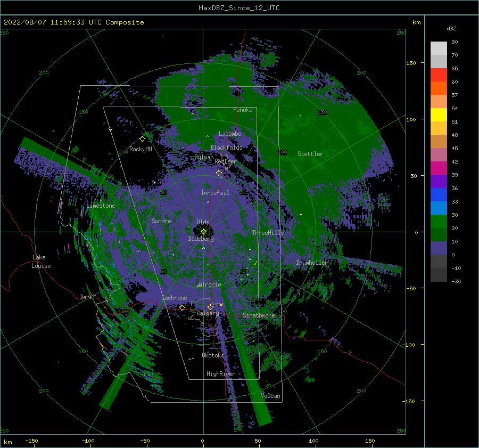Click the HighRiver city label

tap(221, 374)
